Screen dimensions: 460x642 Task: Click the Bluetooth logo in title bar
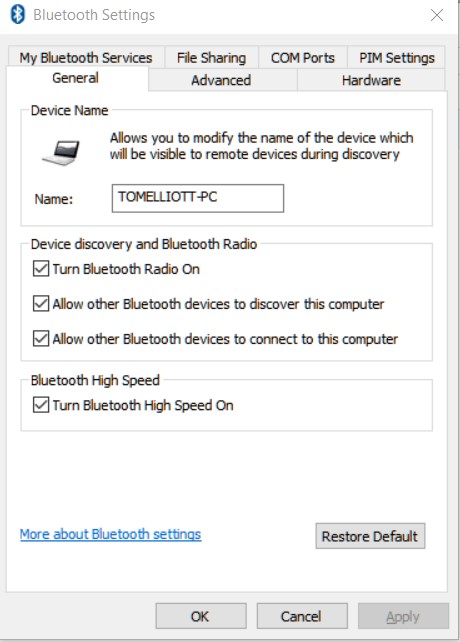pos(18,15)
